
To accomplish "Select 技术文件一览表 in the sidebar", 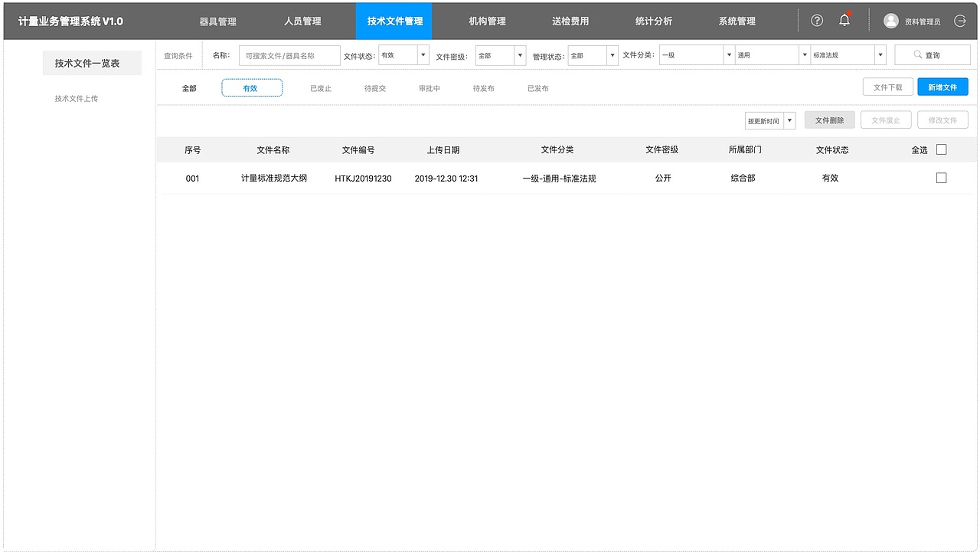I will point(92,63).
